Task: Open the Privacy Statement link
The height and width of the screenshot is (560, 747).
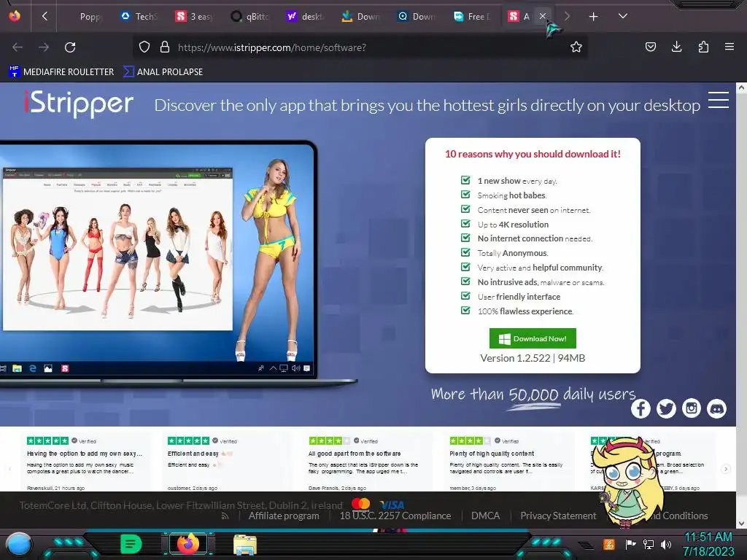Action: 558,516
